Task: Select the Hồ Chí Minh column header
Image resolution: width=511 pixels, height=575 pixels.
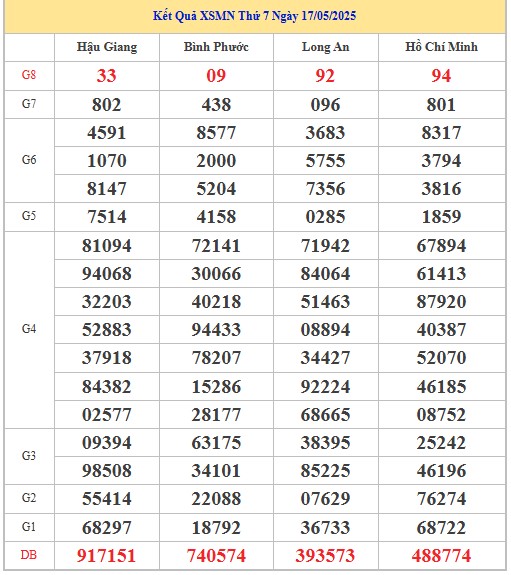Action: click(441, 47)
